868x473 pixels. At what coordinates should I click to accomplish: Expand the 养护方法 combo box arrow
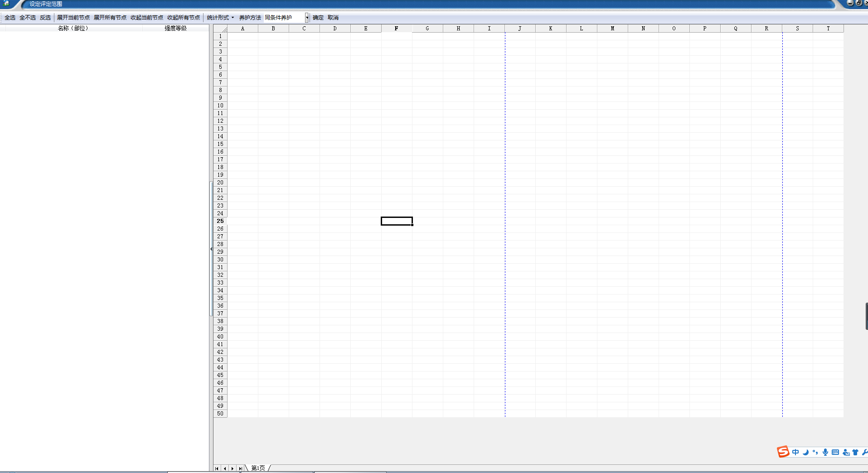(307, 18)
